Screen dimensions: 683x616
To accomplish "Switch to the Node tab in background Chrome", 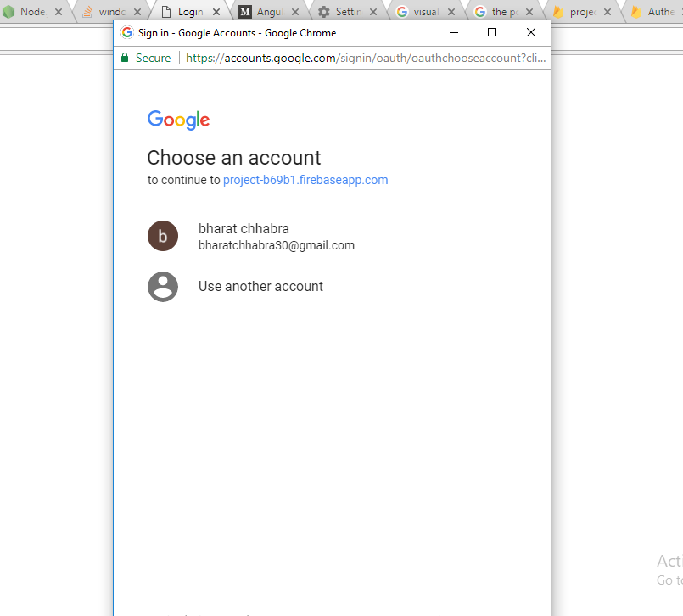I will click(33, 12).
